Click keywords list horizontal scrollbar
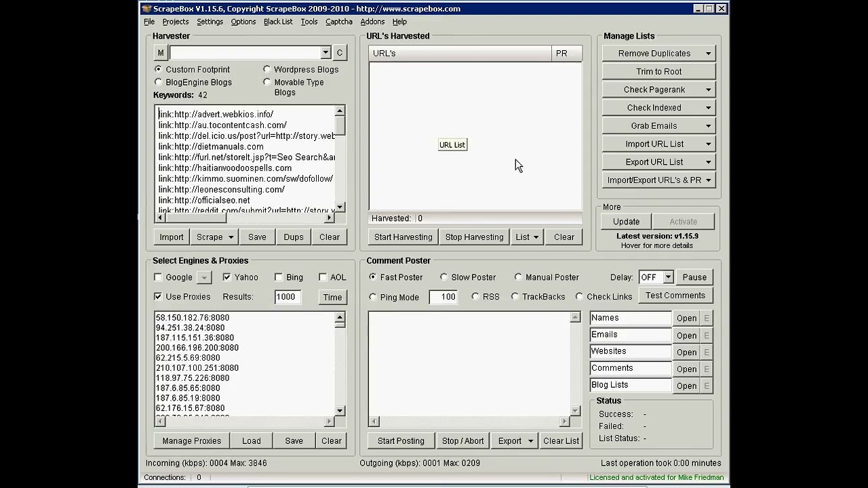Screen dimensions: 868x488 click(x=244, y=218)
